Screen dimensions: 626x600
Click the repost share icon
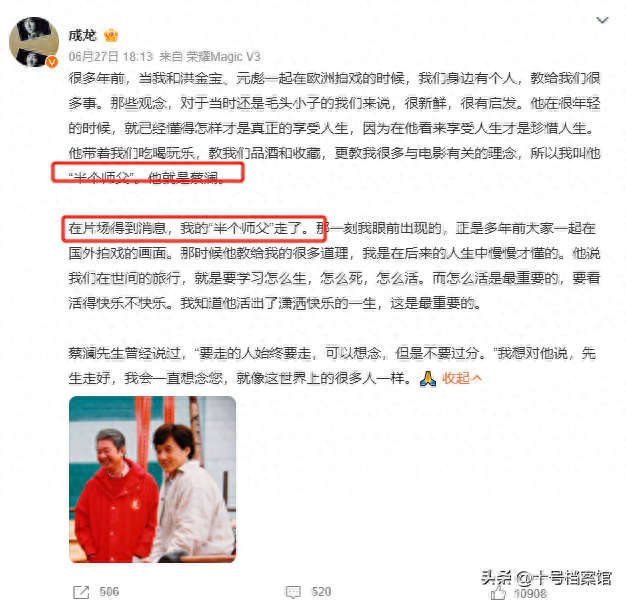click(81, 592)
